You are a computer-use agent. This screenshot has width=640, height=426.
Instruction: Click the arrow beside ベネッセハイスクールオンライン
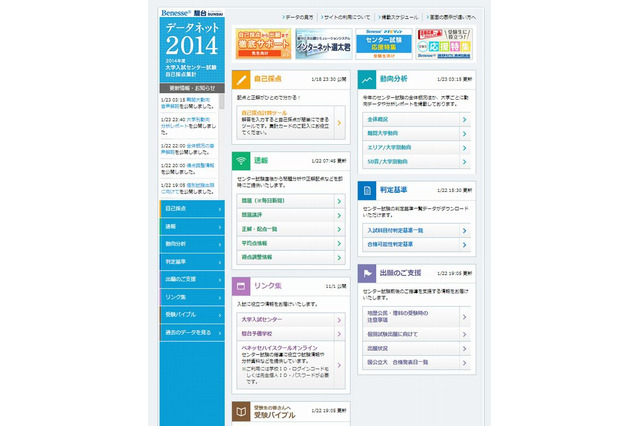coord(339,365)
